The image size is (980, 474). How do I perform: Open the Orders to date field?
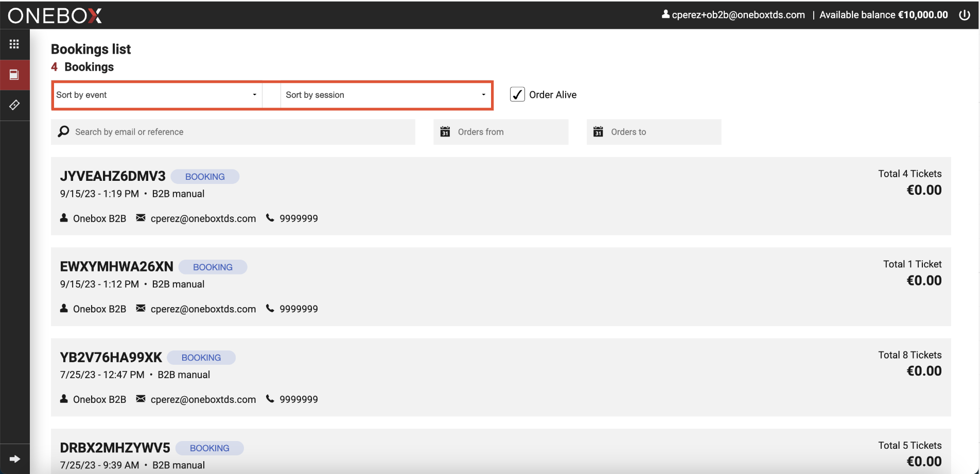(x=654, y=132)
